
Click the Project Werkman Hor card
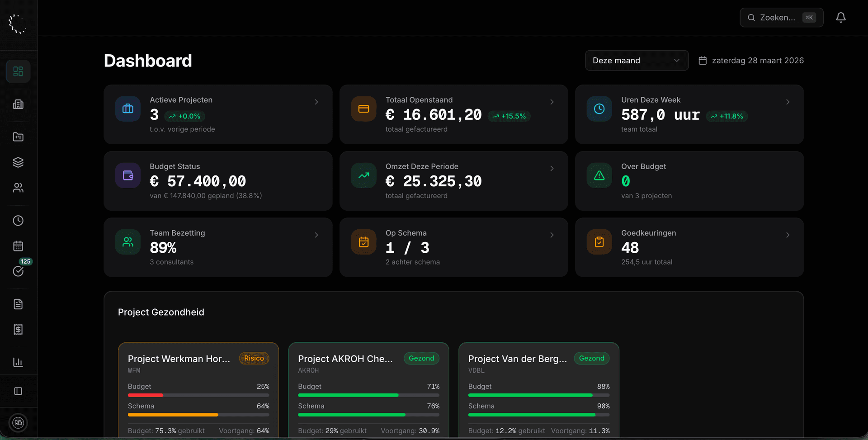pos(198,389)
